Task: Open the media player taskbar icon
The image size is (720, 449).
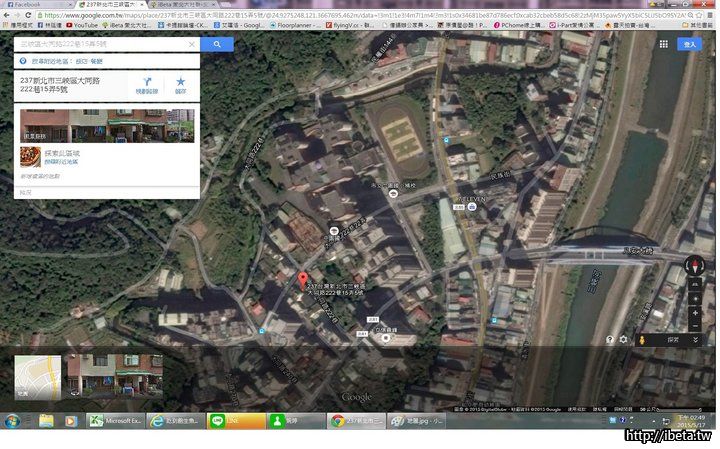Action: point(71,421)
